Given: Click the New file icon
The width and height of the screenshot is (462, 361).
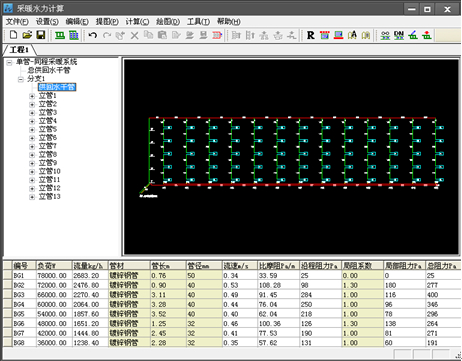Looking at the screenshot, I should (x=13, y=35).
